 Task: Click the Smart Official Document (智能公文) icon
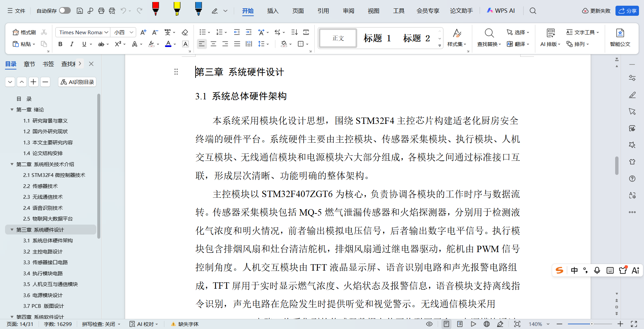click(620, 33)
